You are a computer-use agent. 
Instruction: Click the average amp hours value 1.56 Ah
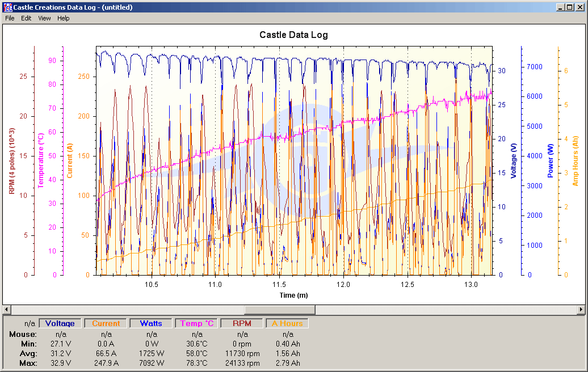(x=288, y=353)
